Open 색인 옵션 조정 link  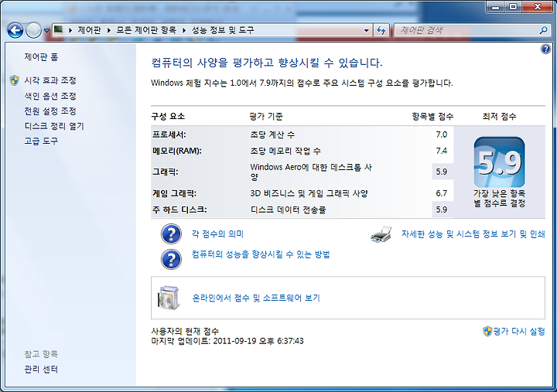point(50,96)
